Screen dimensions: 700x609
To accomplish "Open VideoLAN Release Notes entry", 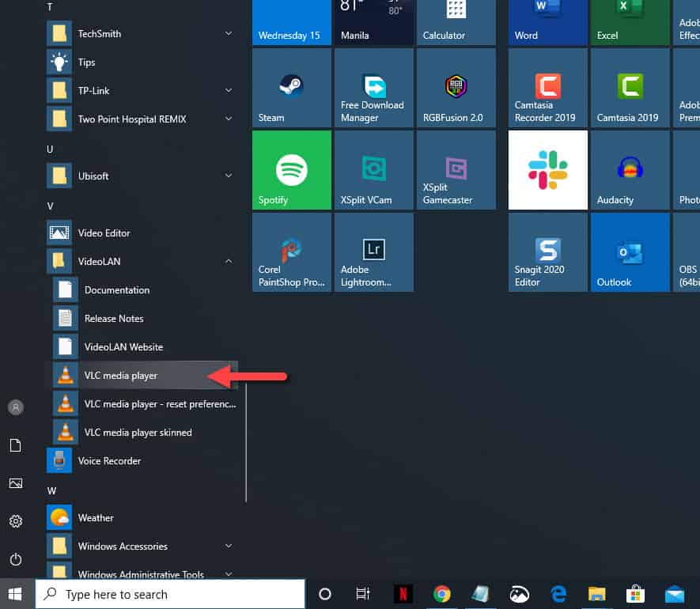I will (141, 318).
